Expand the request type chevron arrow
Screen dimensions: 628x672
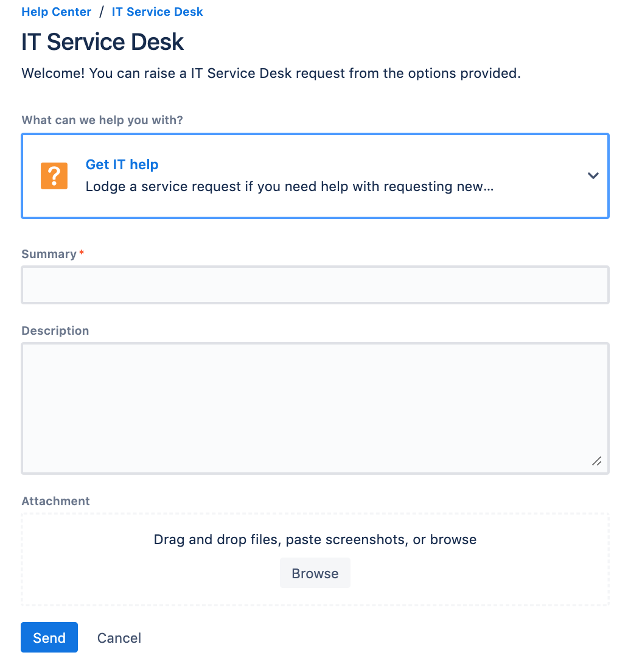[593, 175]
